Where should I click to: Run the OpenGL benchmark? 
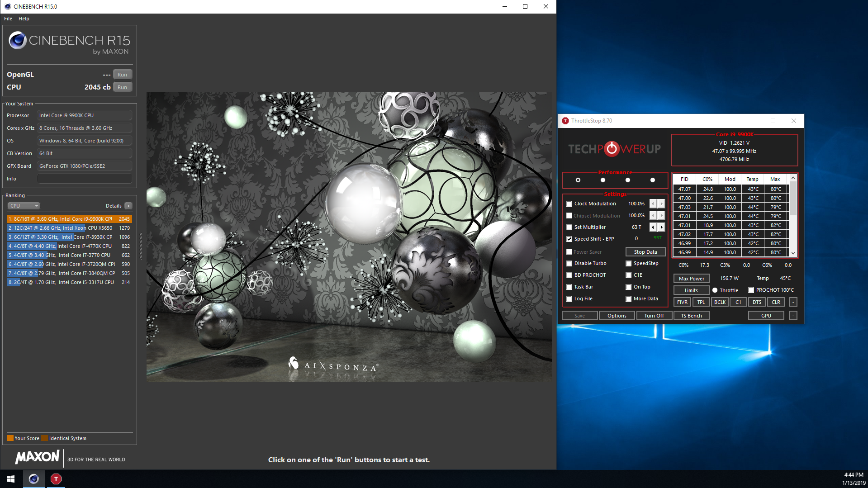122,75
